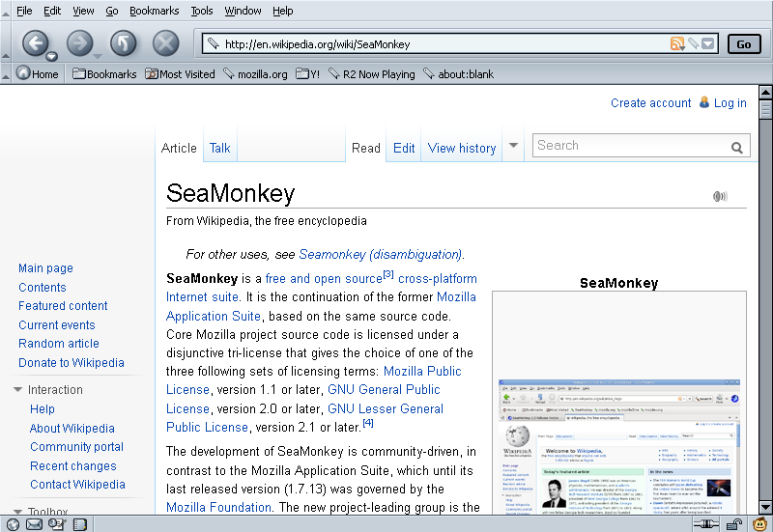Screen dimensions: 773x532
Task: Open the free and open source link
Action: click(x=324, y=279)
